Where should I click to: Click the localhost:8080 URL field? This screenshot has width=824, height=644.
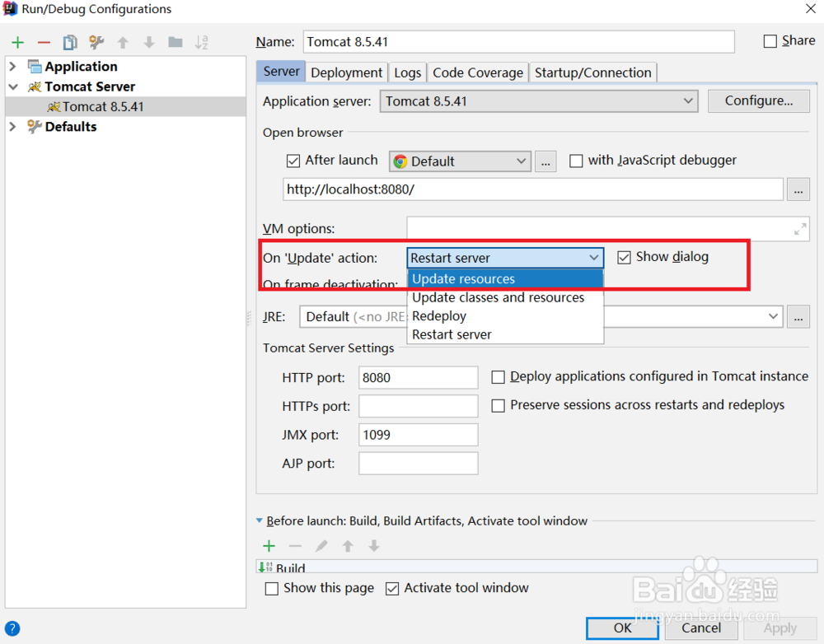click(533, 189)
